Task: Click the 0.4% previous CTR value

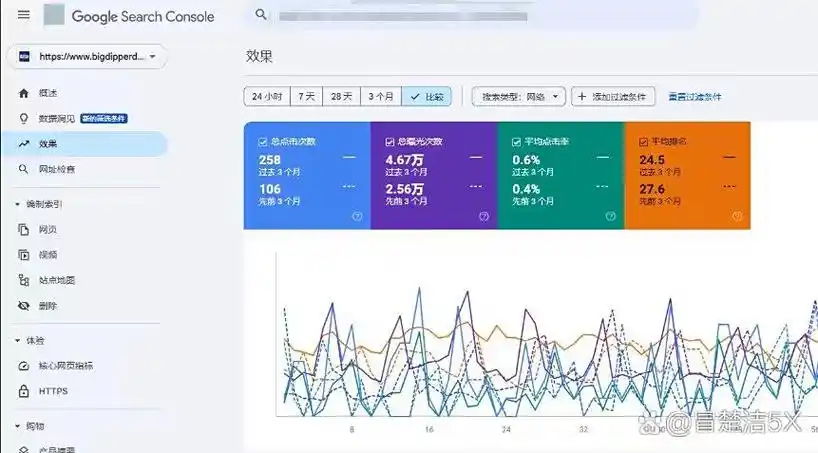Action: tap(526, 189)
